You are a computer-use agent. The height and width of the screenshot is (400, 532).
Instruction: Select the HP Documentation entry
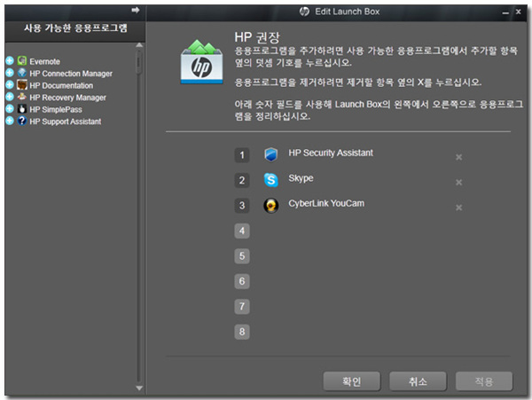coord(61,85)
